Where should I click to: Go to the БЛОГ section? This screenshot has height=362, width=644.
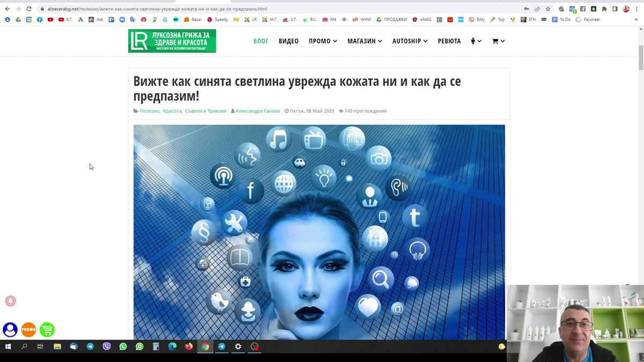pyautogui.click(x=261, y=41)
